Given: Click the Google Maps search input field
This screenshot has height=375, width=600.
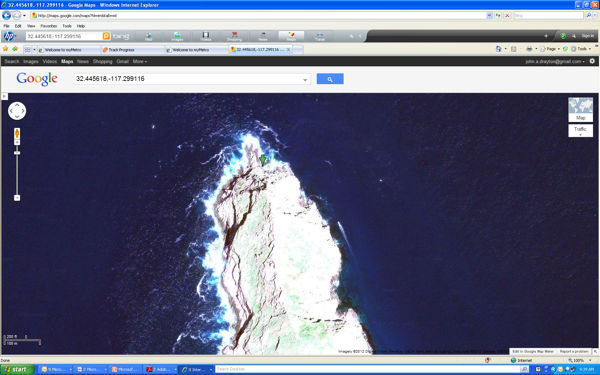Looking at the screenshot, I should (x=188, y=79).
